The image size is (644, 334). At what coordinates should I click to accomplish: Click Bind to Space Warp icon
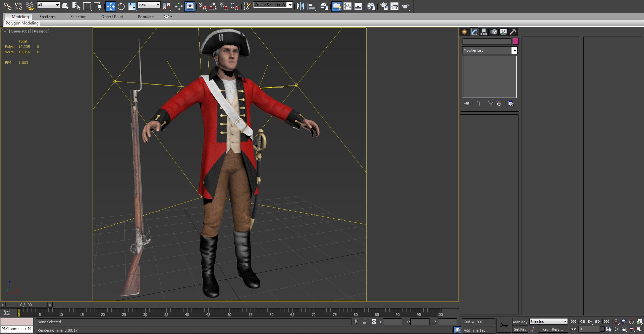tap(30, 6)
